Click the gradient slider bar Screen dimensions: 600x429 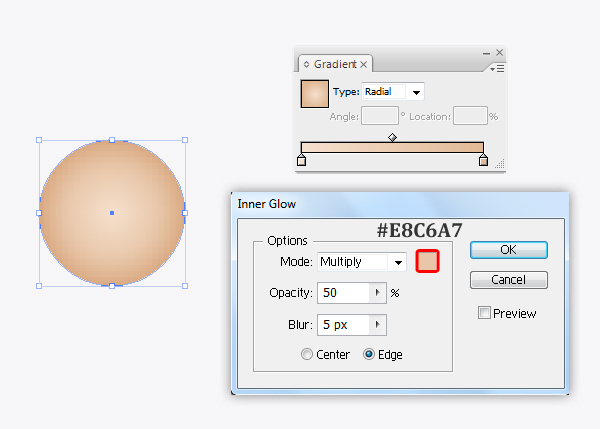click(x=392, y=147)
